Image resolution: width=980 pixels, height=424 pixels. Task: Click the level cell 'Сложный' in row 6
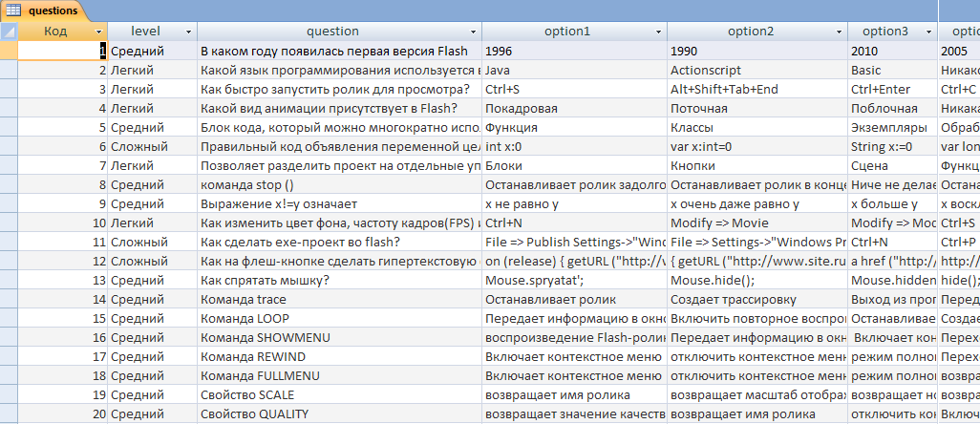pos(153,147)
